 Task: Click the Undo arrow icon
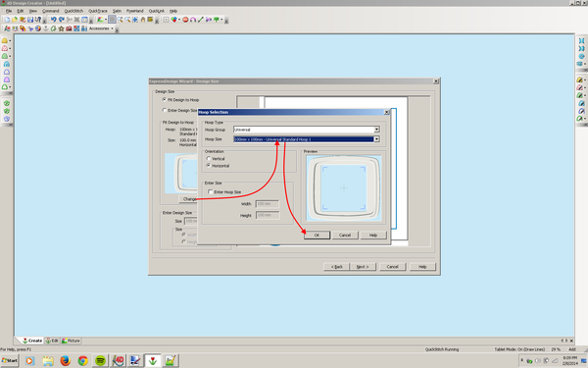click(53, 20)
